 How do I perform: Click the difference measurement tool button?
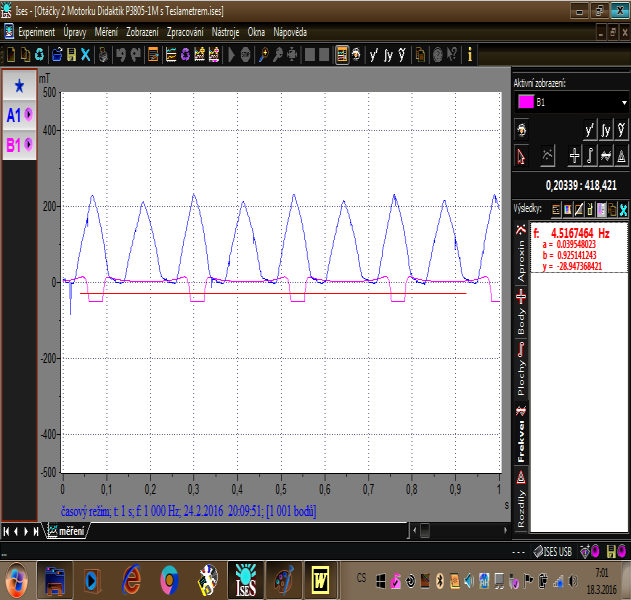tap(621, 156)
